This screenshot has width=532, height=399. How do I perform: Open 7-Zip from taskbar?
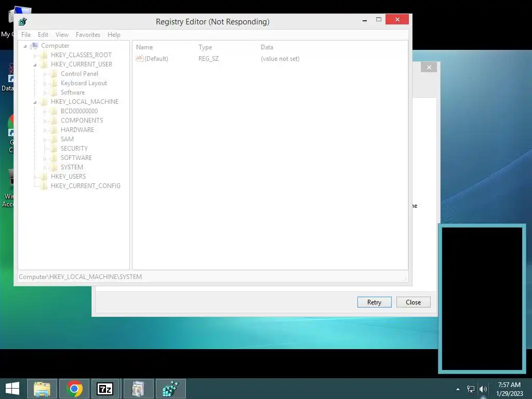click(105, 389)
